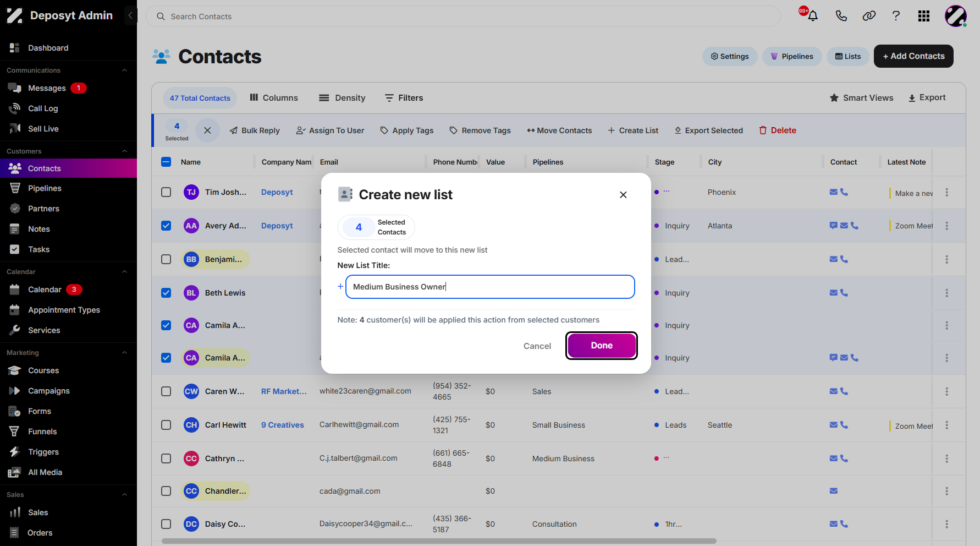Open the 9 Creatives company link
Viewport: 980px width, 546px height.
click(283, 425)
